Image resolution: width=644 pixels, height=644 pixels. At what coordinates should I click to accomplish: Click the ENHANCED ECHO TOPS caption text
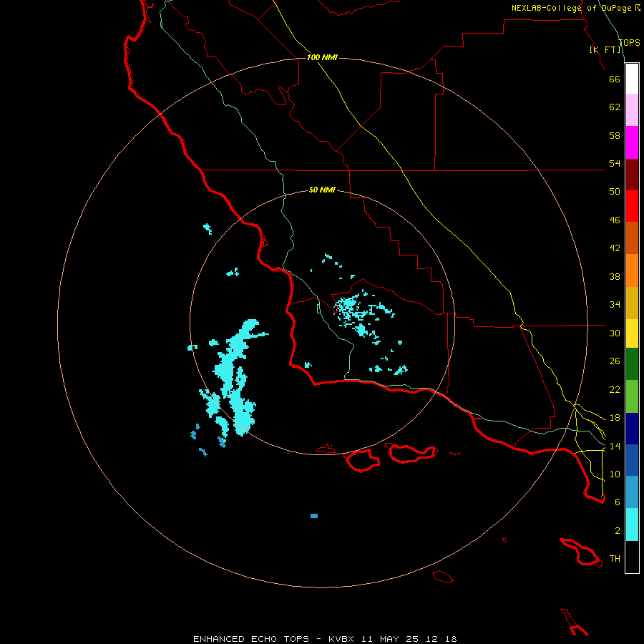click(251, 639)
